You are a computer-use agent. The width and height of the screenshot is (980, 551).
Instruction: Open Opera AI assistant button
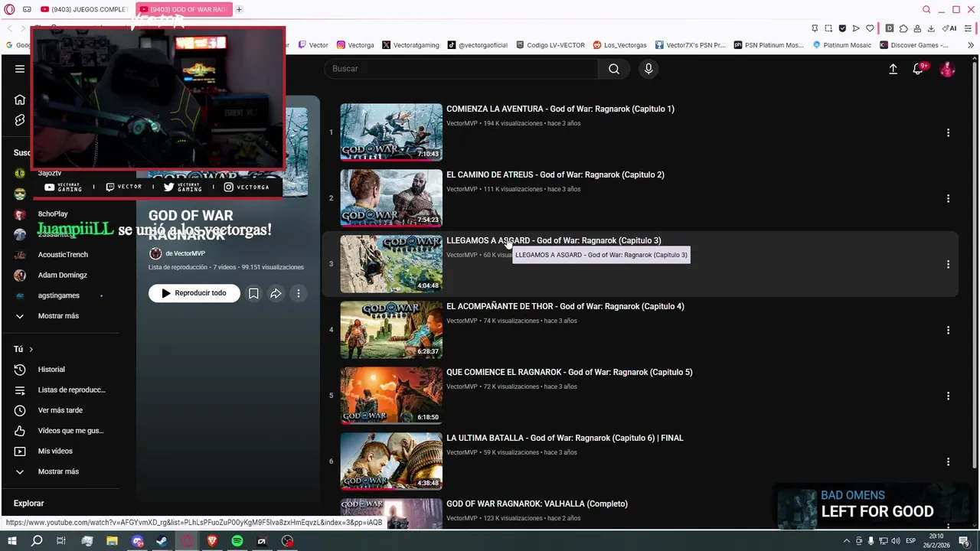tap(949, 28)
